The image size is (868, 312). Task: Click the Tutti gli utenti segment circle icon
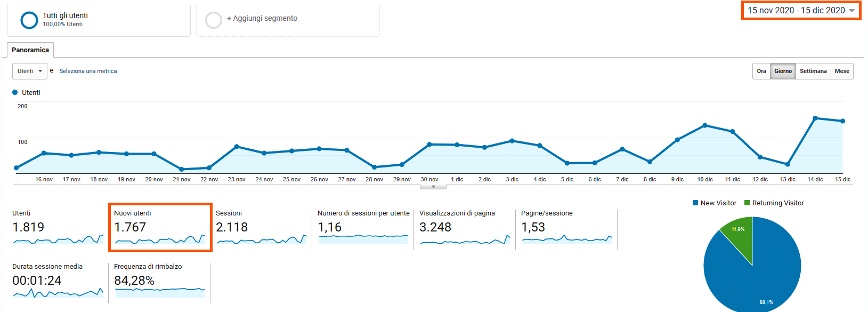click(x=29, y=20)
